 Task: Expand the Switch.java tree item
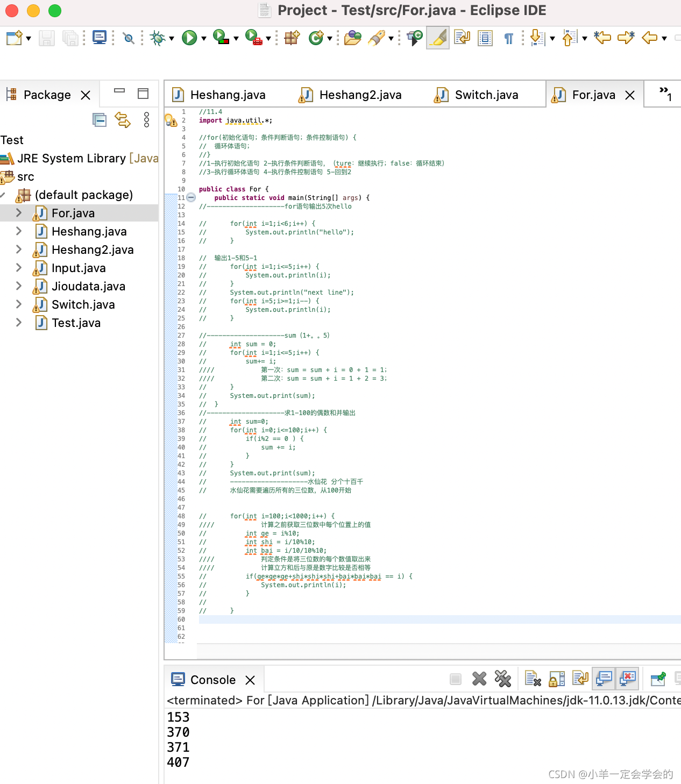tap(19, 304)
